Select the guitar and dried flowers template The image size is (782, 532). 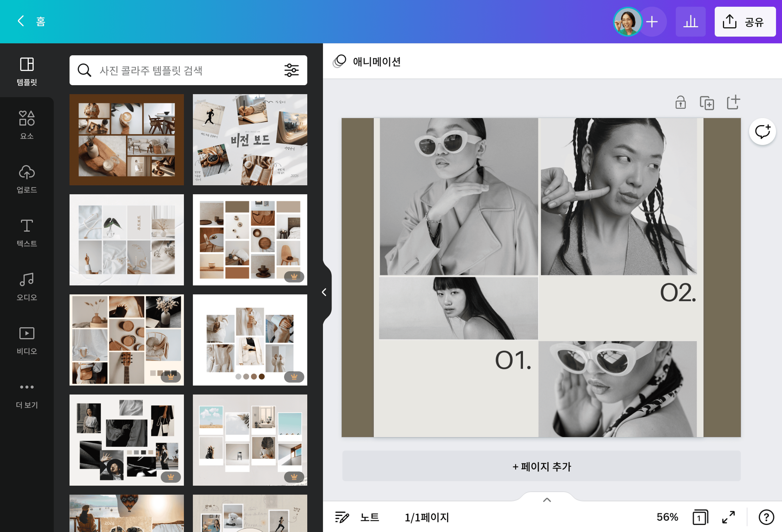tap(127, 340)
